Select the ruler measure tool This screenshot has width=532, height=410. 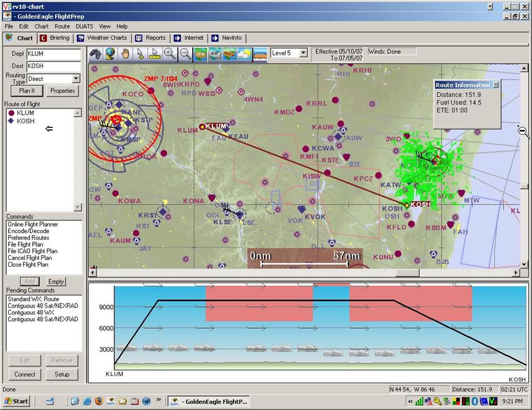(155, 54)
